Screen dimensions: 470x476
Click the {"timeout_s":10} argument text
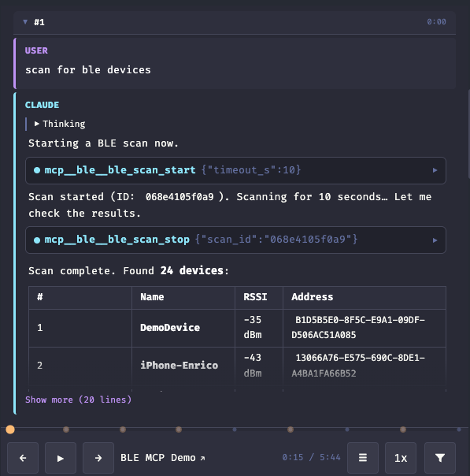click(251, 170)
